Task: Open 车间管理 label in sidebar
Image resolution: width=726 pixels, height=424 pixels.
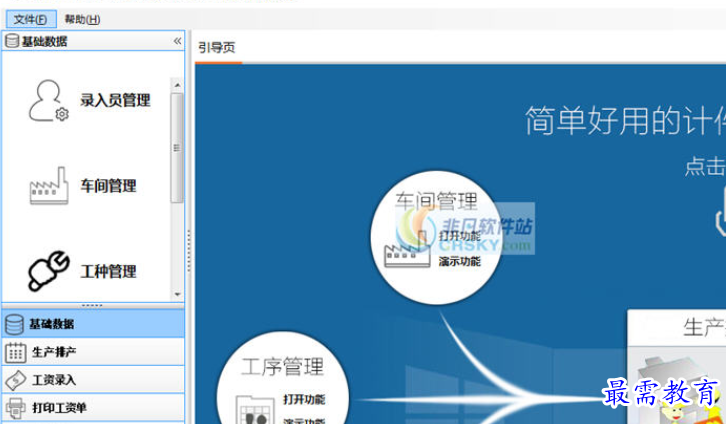Action: coord(108,186)
